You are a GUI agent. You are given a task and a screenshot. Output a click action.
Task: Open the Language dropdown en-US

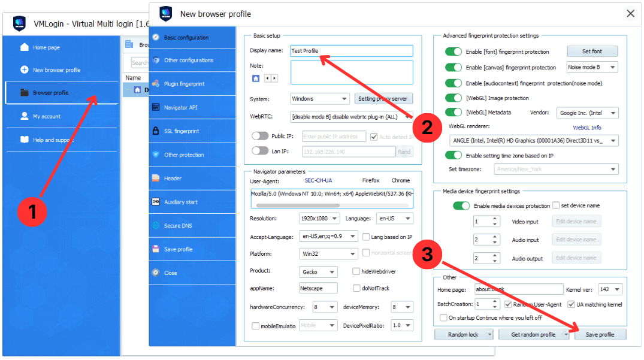click(x=395, y=219)
